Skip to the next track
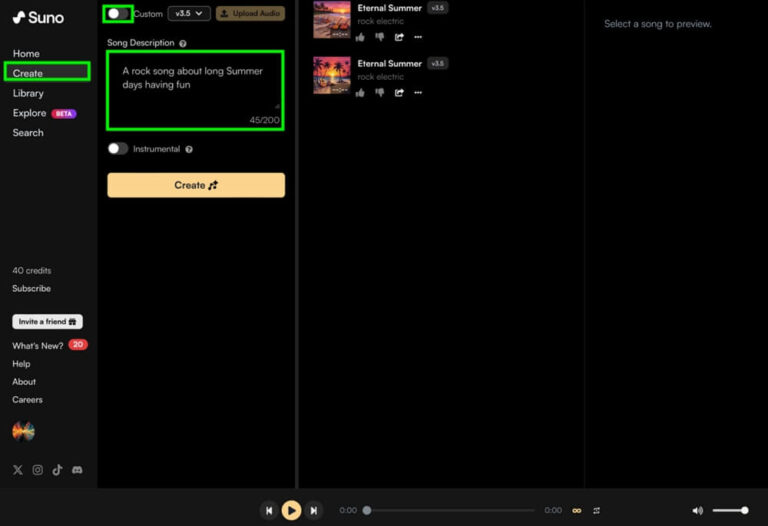 click(x=314, y=510)
